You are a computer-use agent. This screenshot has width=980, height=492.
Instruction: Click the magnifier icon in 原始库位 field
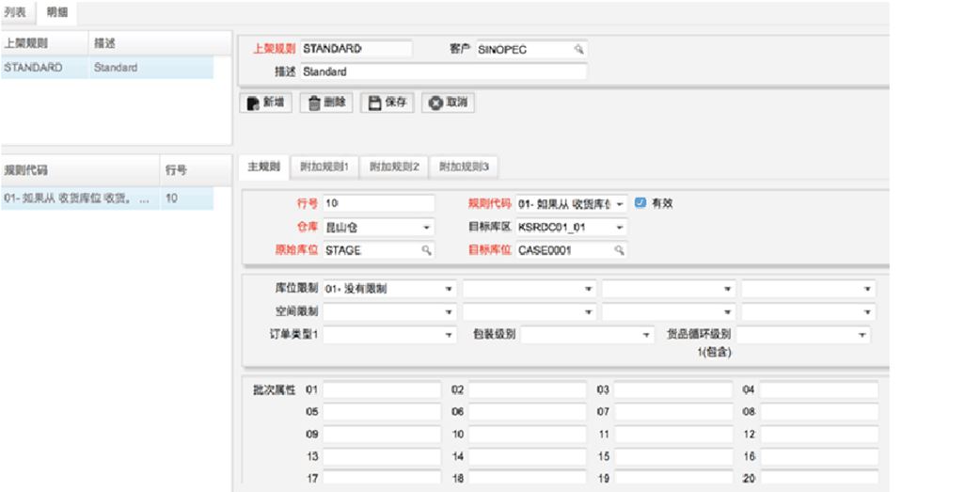click(x=426, y=250)
